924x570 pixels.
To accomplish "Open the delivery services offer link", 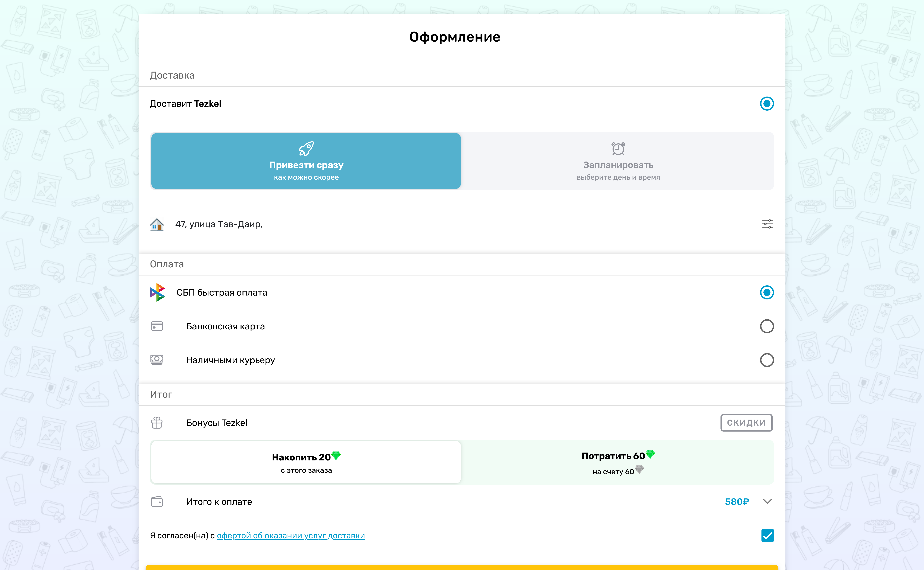I will [x=291, y=536].
